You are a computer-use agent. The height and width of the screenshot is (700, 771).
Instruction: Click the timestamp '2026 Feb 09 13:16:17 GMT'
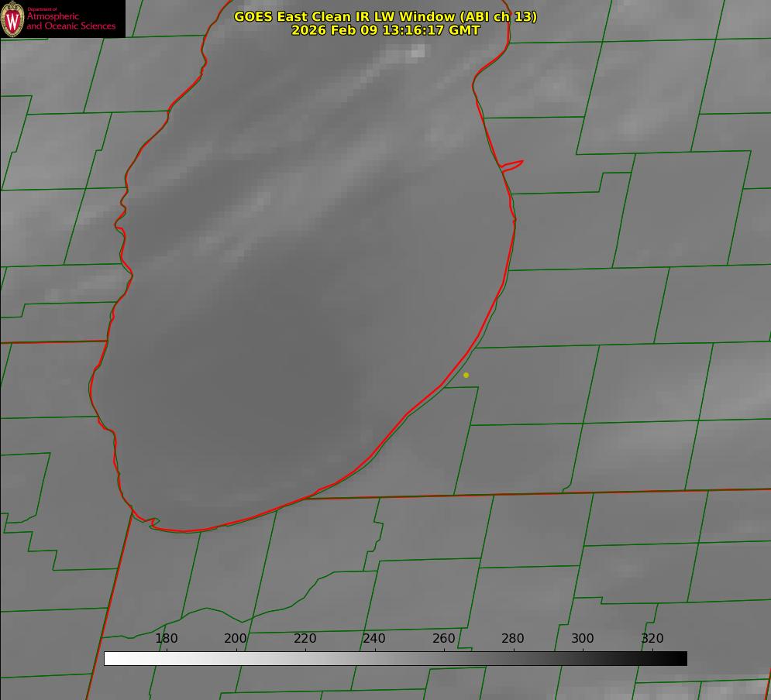coord(386,30)
